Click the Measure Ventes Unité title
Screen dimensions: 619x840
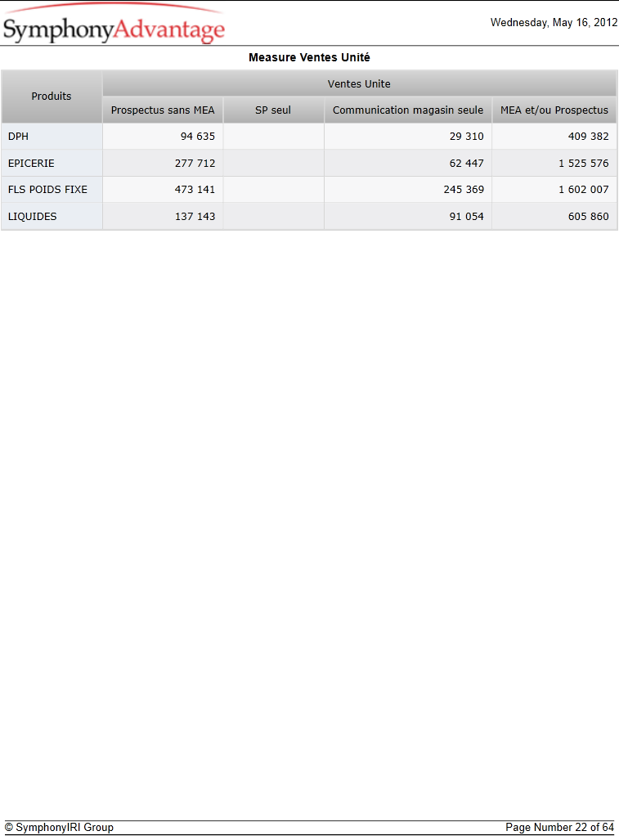(x=309, y=57)
